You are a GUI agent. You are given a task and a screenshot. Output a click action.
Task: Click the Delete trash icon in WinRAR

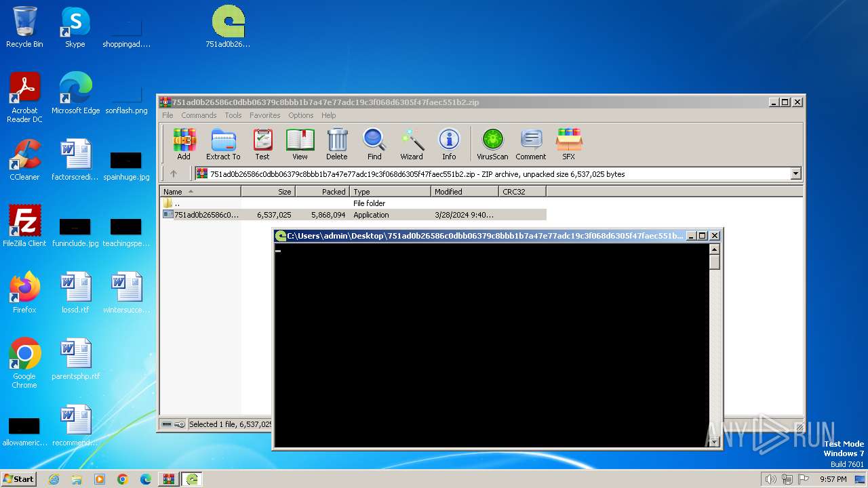pyautogui.click(x=337, y=144)
